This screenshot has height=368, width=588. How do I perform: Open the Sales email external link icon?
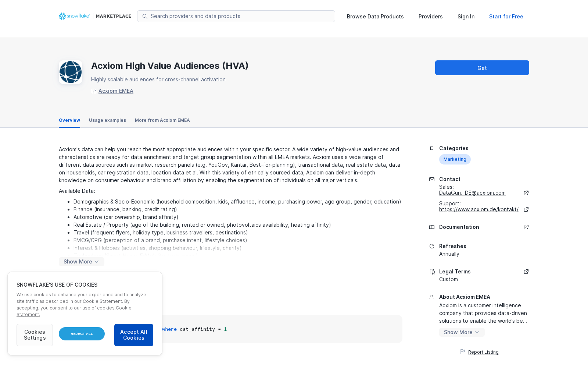[x=526, y=193]
